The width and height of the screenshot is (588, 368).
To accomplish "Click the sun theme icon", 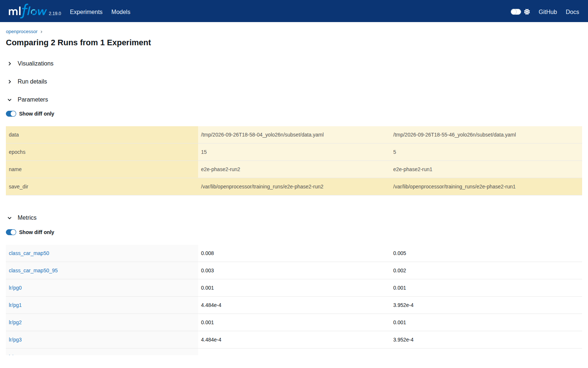I will 527,12.
